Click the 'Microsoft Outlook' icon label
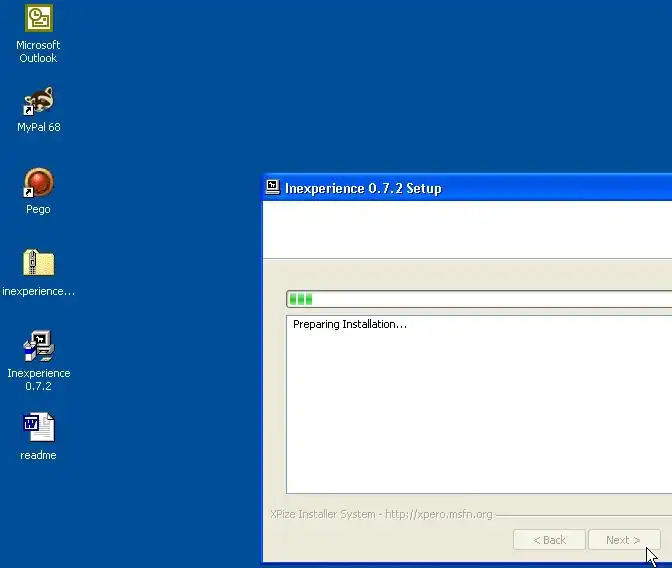The image size is (672, 568). pos(38,51)
